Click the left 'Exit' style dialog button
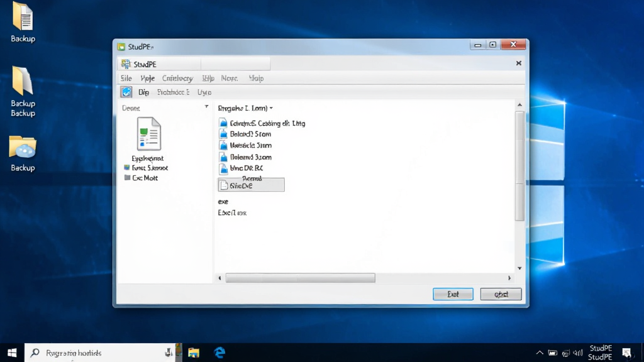 [x=453, y=294]
